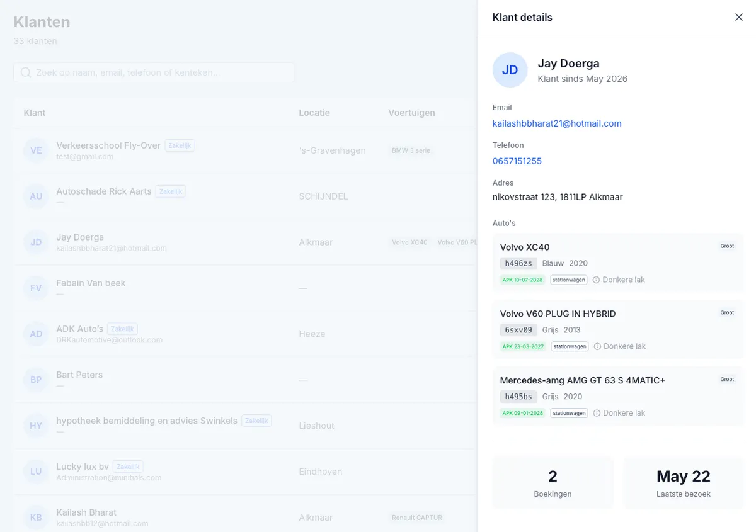
Task: Click the BP avatar for Bart Peters
Action: [36, 380]
